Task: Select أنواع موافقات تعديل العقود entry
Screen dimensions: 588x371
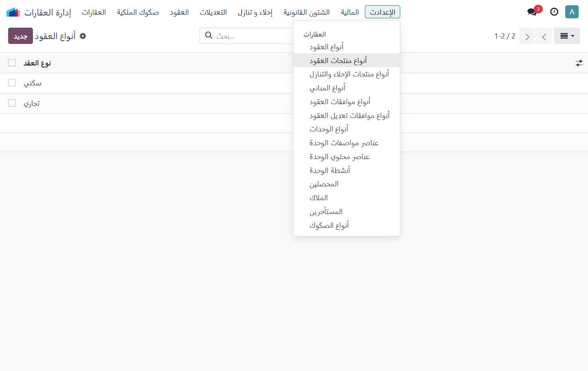Action: click(347, 116)
